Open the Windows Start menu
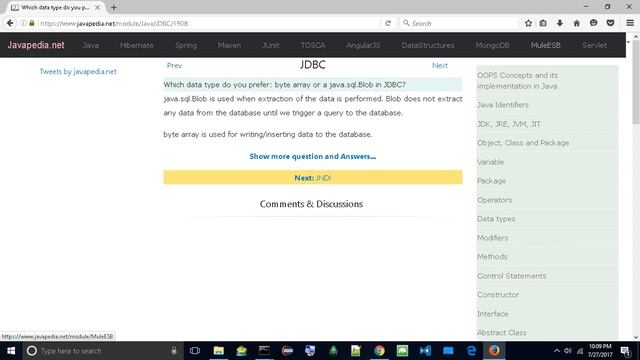 (11, 351)
